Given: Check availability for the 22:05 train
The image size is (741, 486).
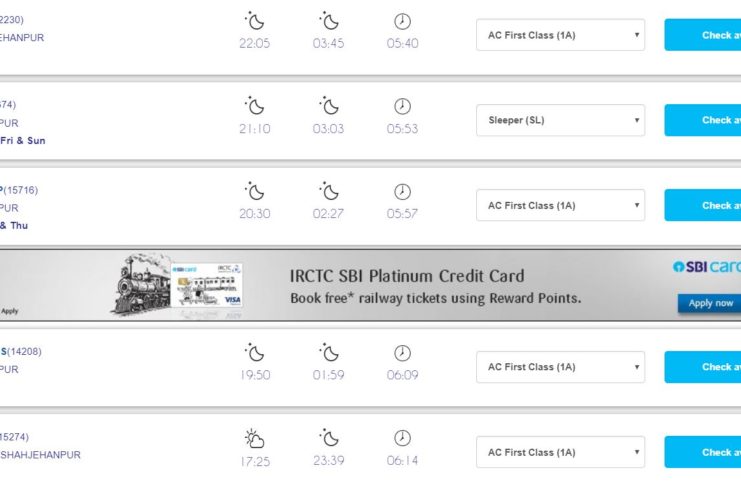Looking at the screenshot, I should 703,35.
